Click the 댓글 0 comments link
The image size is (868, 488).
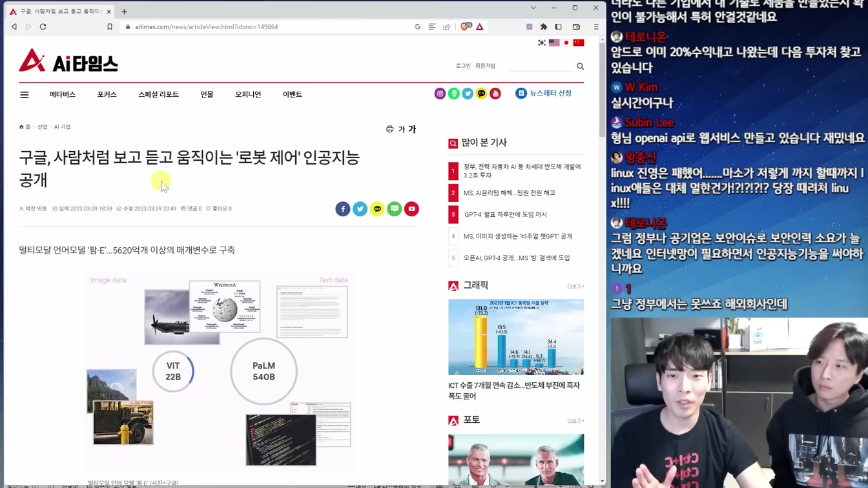coord(191,208)
